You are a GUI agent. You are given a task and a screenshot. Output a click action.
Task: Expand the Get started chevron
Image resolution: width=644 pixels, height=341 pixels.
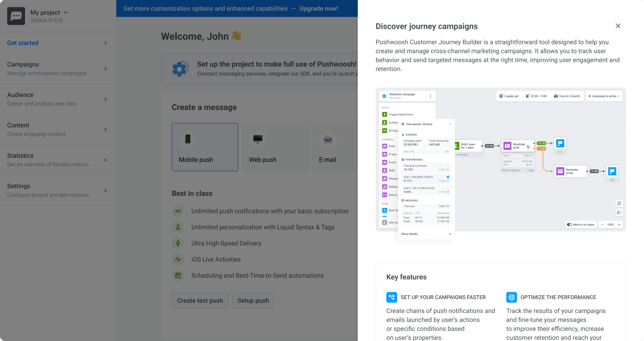(x=106, y=43)
